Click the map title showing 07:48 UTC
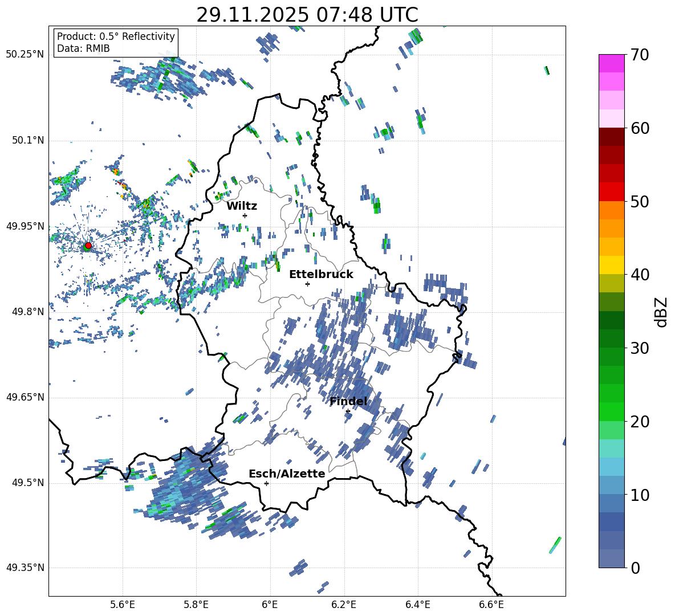This screenshot has height=616, width=675. click(x=307, y=15)
